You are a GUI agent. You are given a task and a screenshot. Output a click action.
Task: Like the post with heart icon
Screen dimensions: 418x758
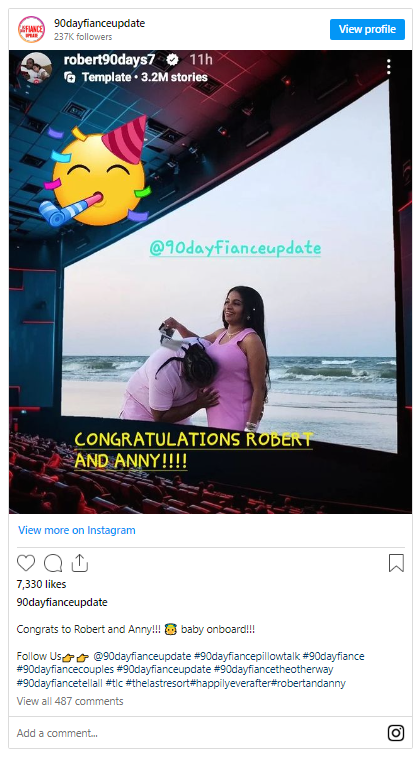[26, 563]
